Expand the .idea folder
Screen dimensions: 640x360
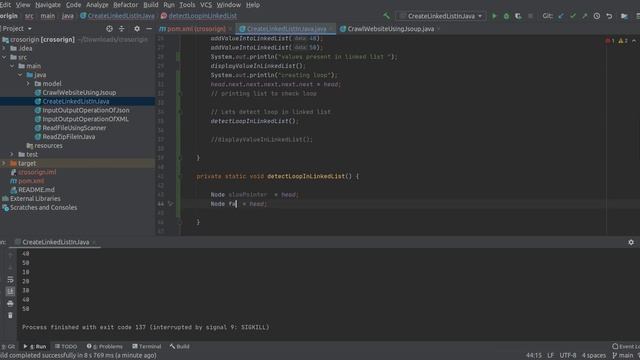point(4,48)
